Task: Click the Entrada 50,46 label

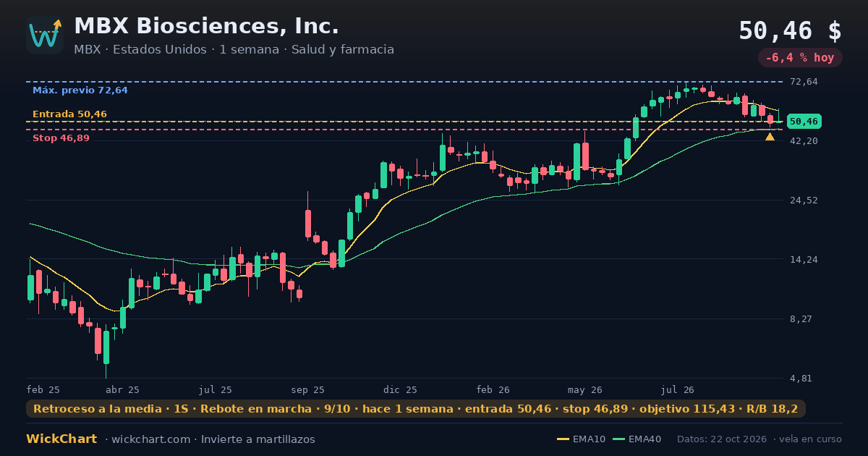Action: (69, 114)
